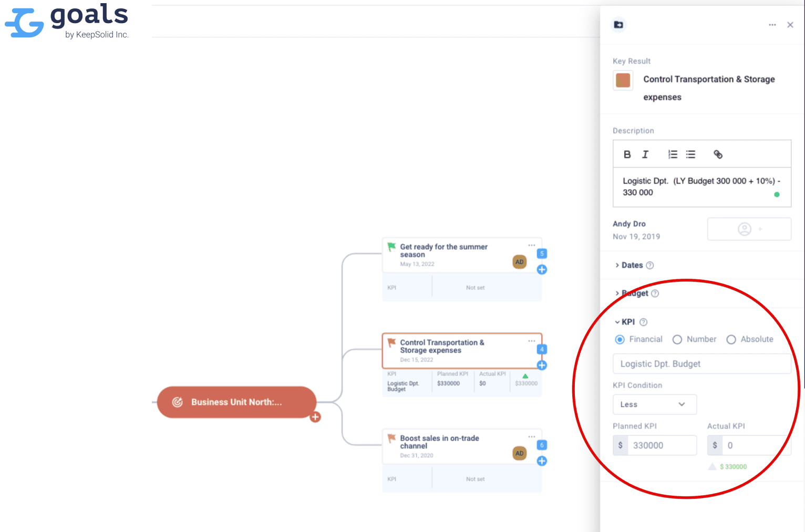Screen dimensions: 805x532
Task: Add child with plus on Business Unit North
Action: tap(315, 417)
